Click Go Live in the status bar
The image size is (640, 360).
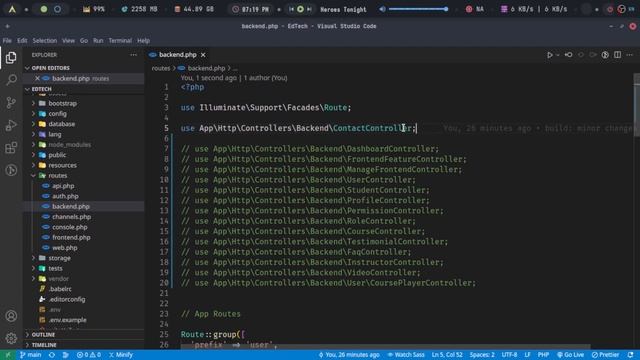tap(571, 355)
